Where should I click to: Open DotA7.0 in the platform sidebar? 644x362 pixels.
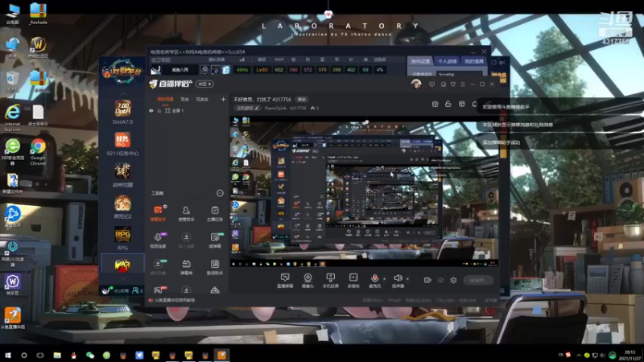coord(122,113)
